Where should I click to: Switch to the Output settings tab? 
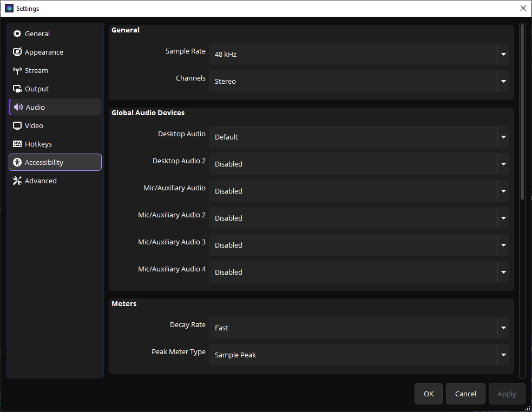(x=55, y=89)
